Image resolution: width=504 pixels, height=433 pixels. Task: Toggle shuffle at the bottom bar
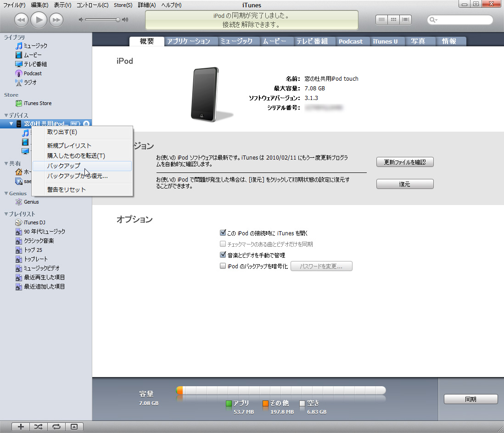pyautogui.click(x=39, y=427)
